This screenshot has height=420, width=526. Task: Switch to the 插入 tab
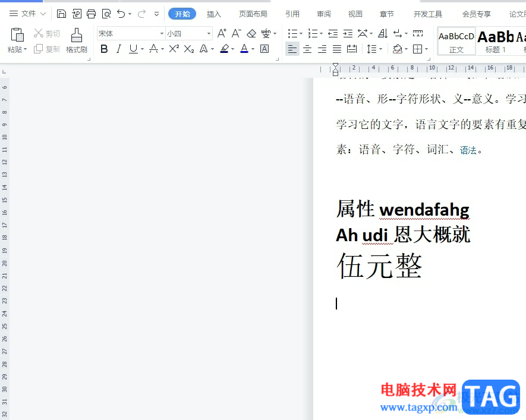tap(214, 14)
